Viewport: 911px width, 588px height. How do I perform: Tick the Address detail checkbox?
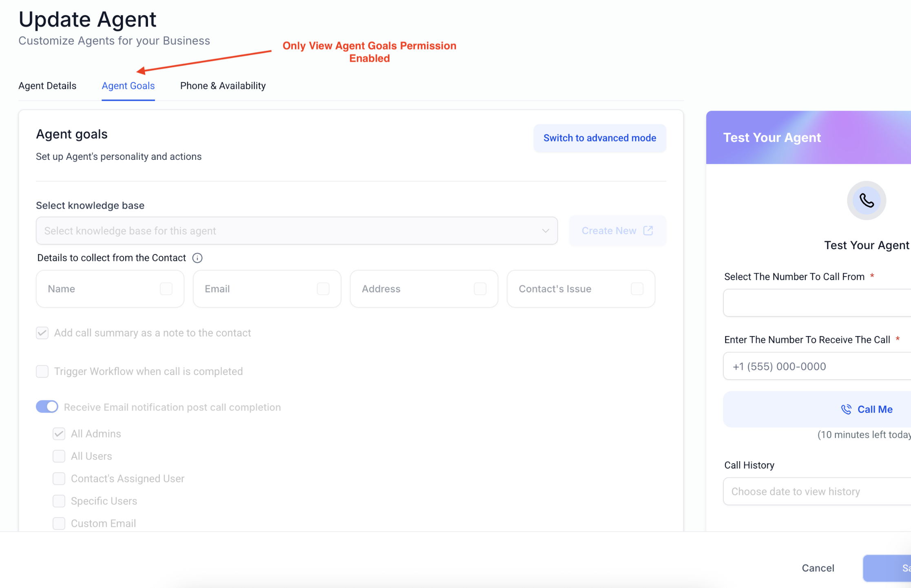480,289
